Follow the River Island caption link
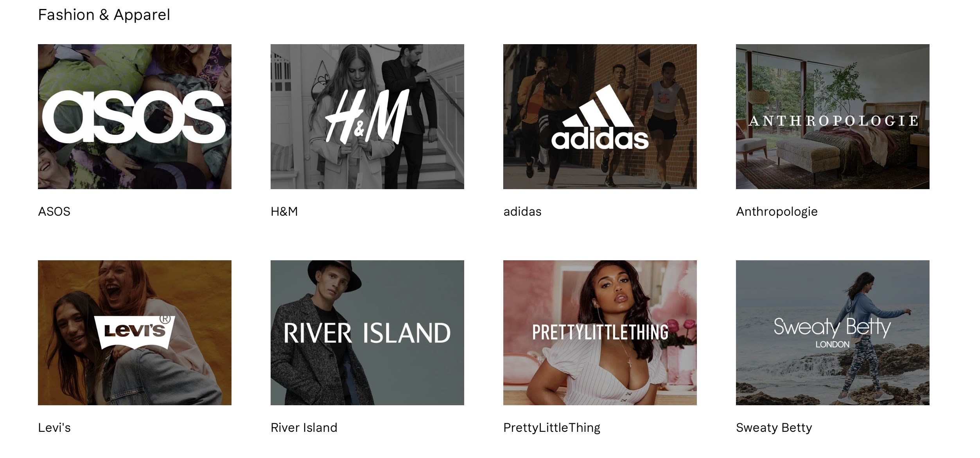This screenshot has height=458, width=980. tap(304, 428)
